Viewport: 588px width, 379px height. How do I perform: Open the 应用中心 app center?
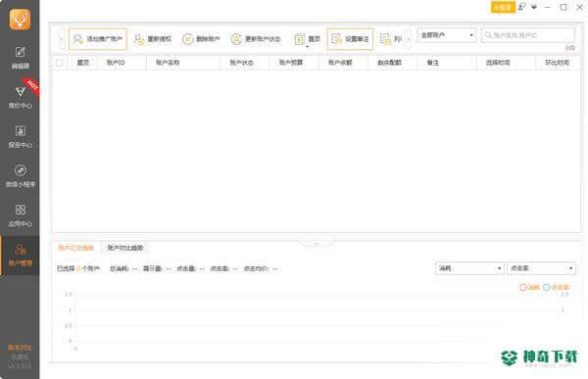pyautogui.click(x=20, y=215)
